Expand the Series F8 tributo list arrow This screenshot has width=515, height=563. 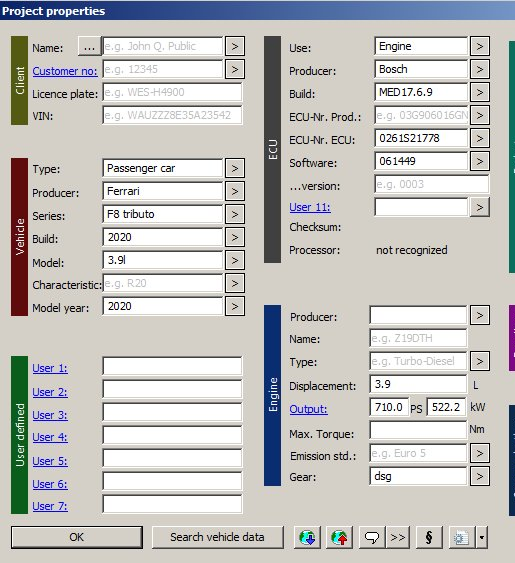[x=235, y=214]
